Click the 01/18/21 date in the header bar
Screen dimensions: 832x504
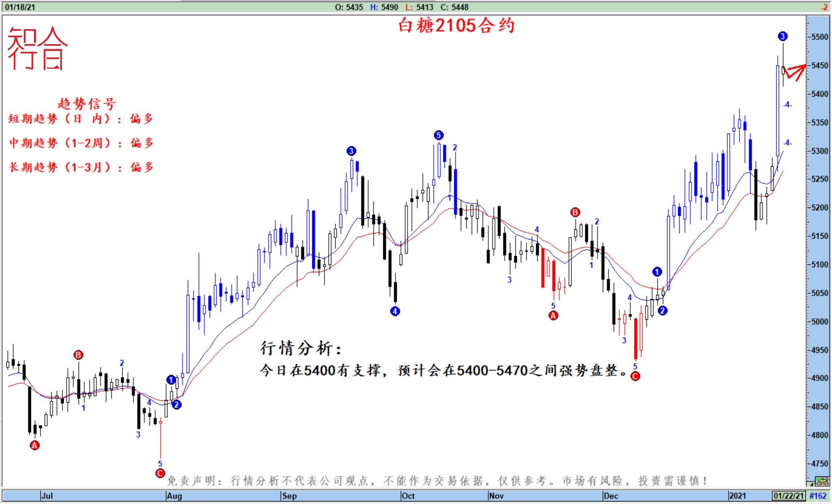pyautogui.click(x=20, y=7)
